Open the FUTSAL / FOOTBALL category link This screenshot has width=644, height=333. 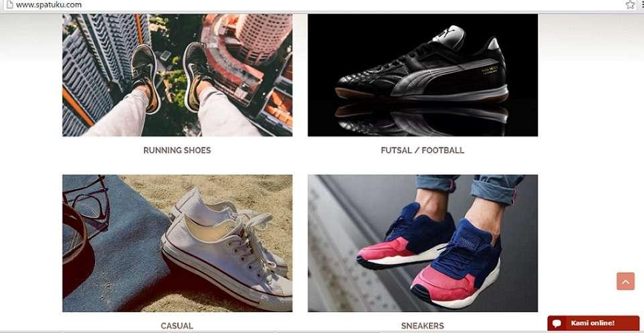click(x=423, y=151)
